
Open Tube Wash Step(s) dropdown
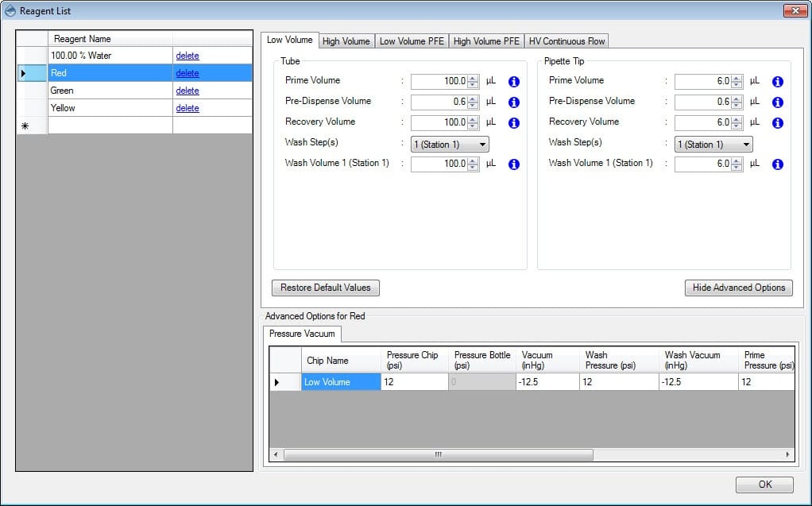click(x=450, y=145)
